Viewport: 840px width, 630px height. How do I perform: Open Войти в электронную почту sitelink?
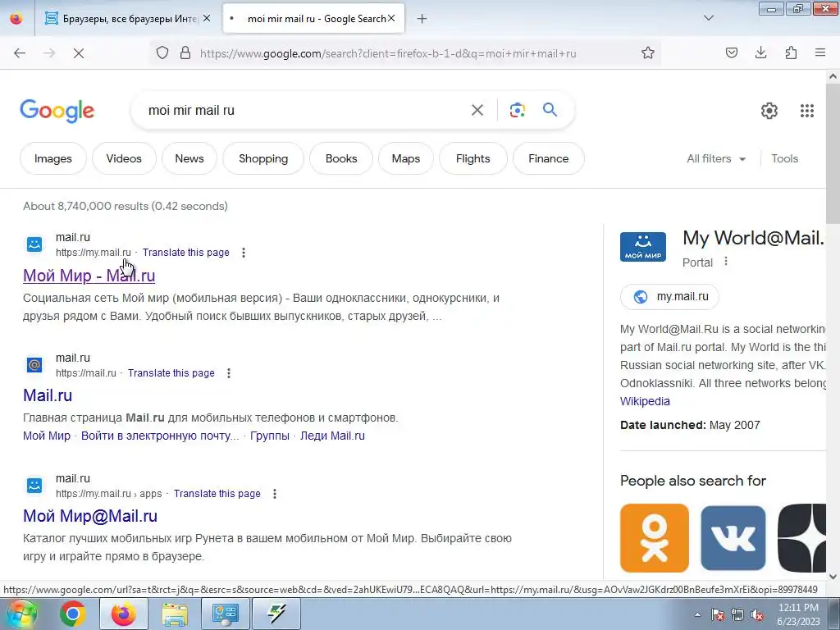click(160, 436)
